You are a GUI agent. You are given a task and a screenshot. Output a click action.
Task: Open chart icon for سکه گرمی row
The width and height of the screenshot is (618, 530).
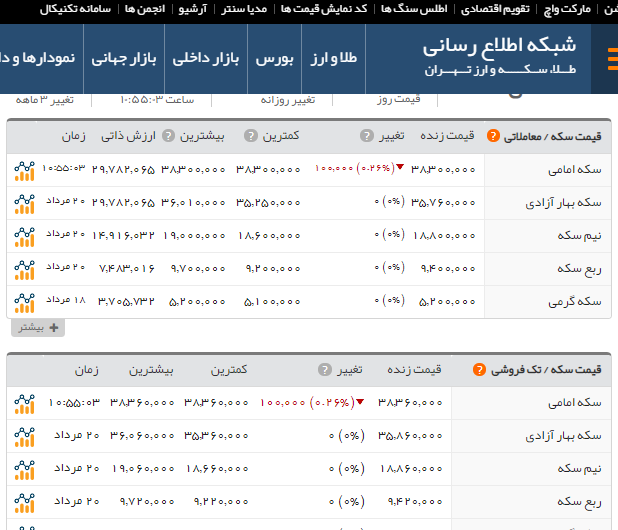coord(24,301)
